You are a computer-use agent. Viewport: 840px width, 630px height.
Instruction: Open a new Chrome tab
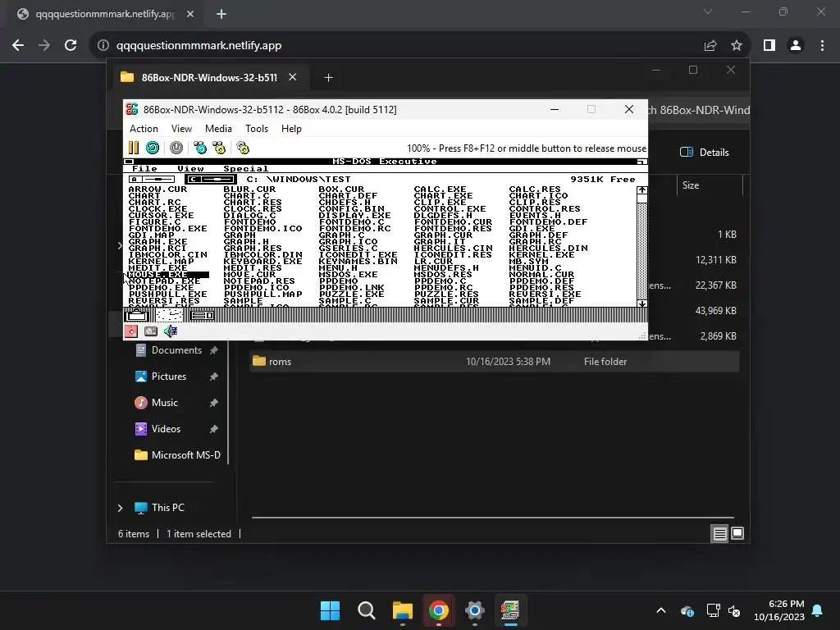point(221,14)
